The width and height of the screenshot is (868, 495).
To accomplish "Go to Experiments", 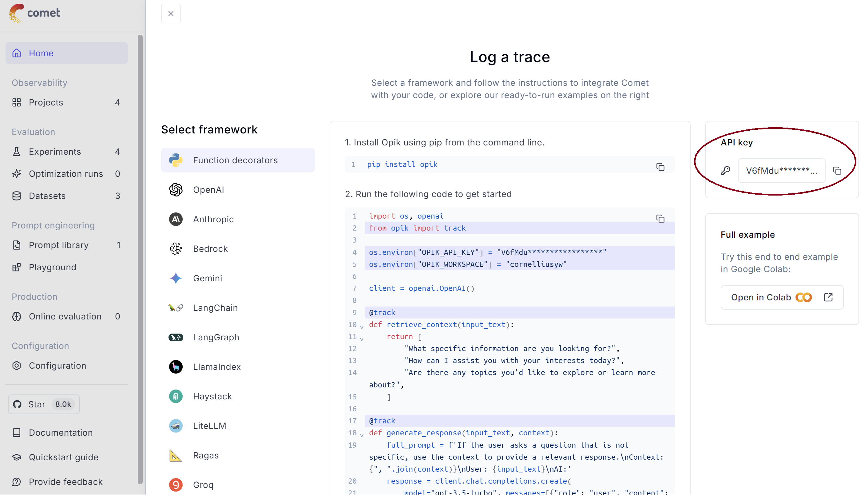I will click(x=67, y=152).
